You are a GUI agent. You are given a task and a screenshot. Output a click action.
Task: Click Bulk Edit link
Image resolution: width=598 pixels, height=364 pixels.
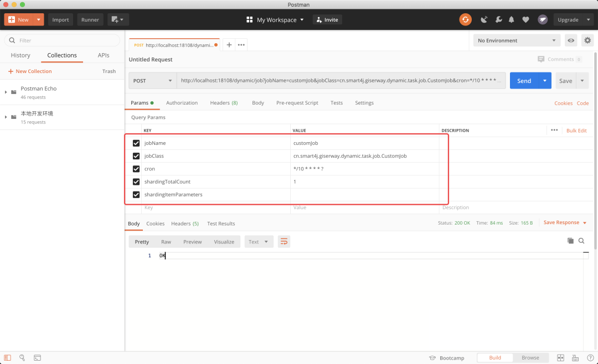[x=576, y=131]
